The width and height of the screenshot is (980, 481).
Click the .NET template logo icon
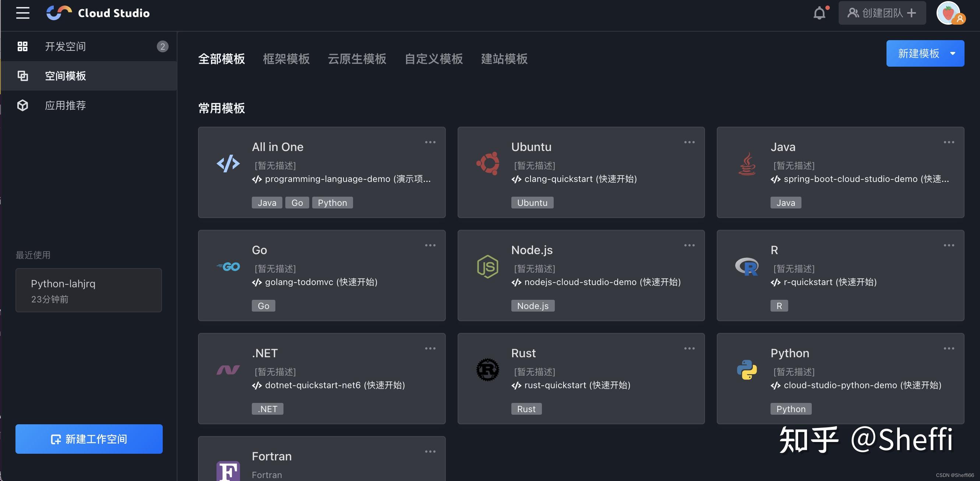point(228,370)
